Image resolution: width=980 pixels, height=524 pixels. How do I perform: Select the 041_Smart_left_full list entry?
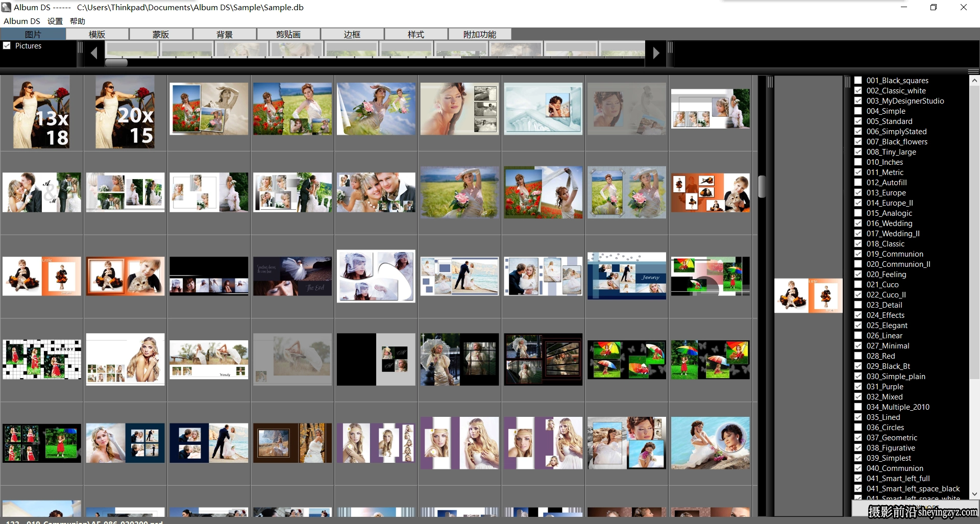click(x=898, y=479)
